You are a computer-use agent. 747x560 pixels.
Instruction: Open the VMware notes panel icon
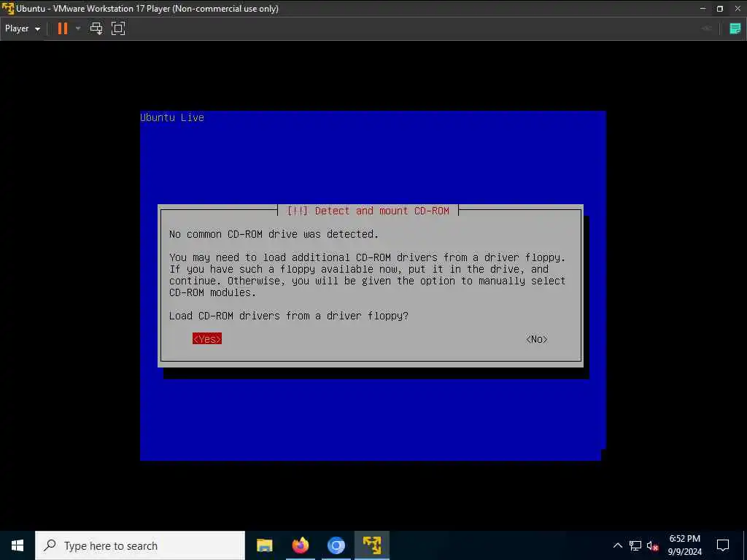click(735, 28)
